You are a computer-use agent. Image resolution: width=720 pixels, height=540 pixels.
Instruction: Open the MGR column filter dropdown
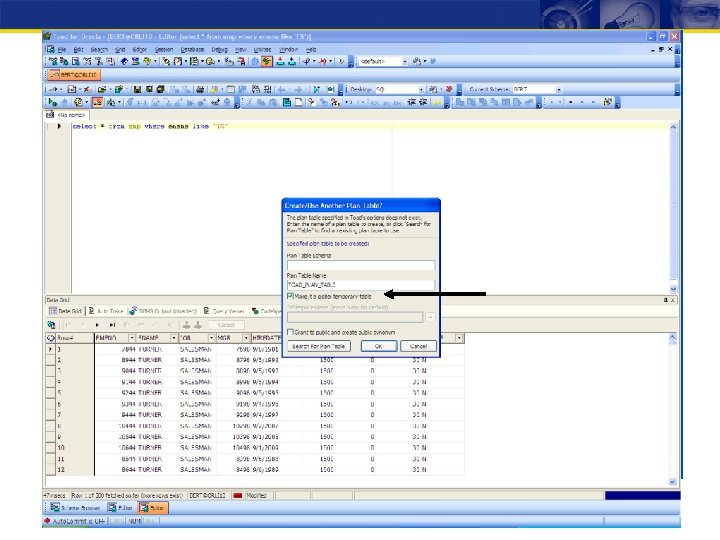click(x=246, y=338)
